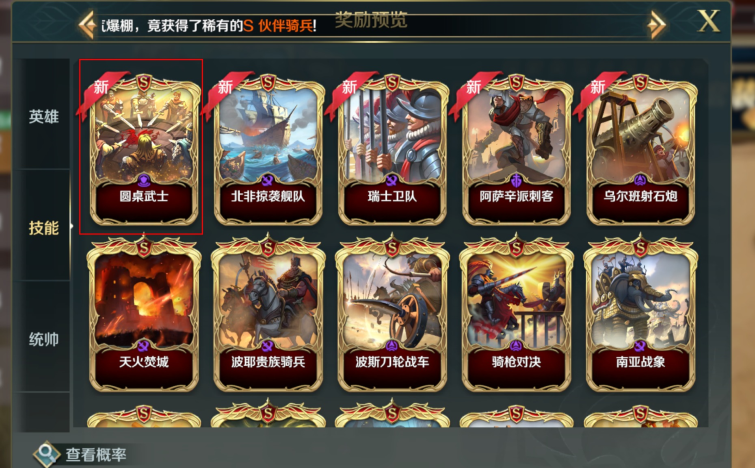The image size is (755, 468).
Task: Click the left arrow on announcement banner
Action: [x=87, y=24]
